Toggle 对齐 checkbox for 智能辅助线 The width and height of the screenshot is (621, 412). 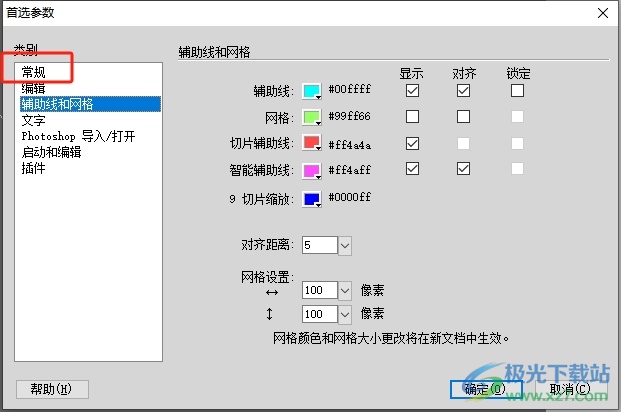tap(463, 169)
